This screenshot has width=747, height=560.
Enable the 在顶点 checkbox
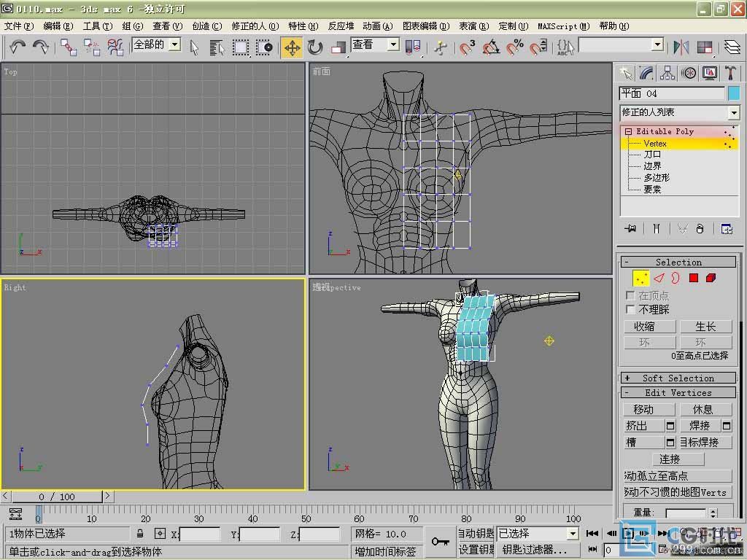click(630, 295)
